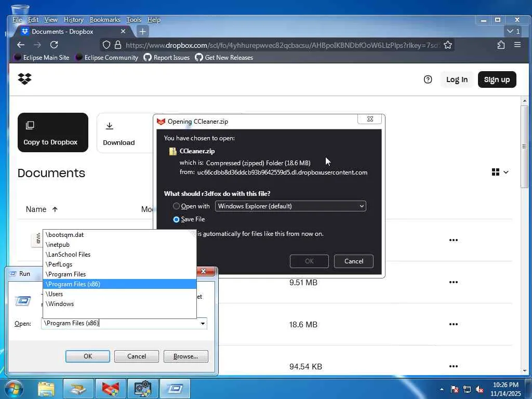
Task: Click OK in the Run dialog
Action: (x=87, y=356)
